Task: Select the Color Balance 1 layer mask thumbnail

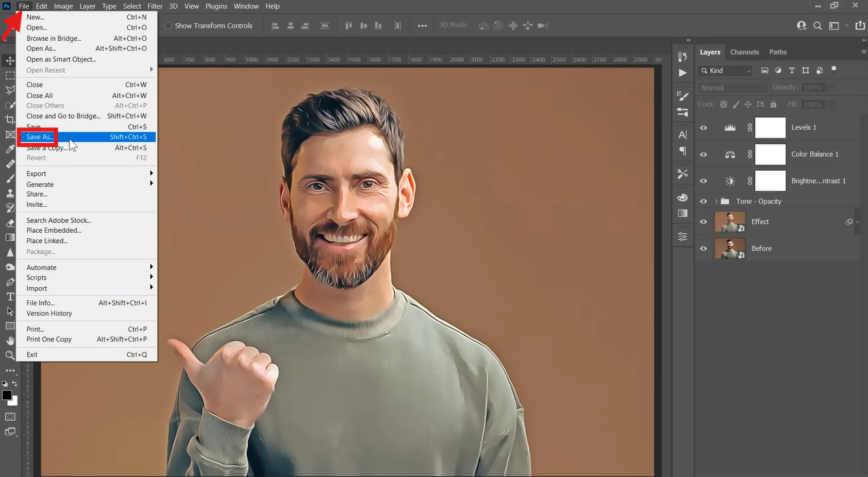Action: point(770,154)
